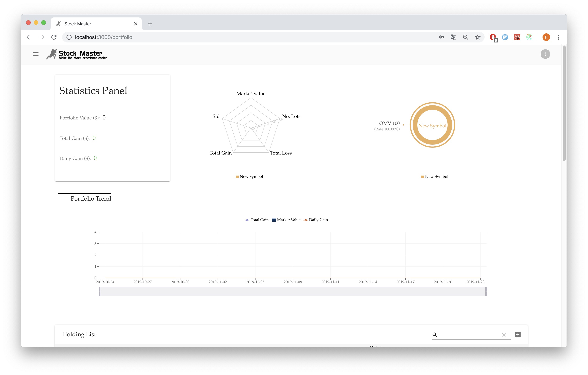
Task: Open the Chrome profile 'R' avatar
Action: pos(546,37)
